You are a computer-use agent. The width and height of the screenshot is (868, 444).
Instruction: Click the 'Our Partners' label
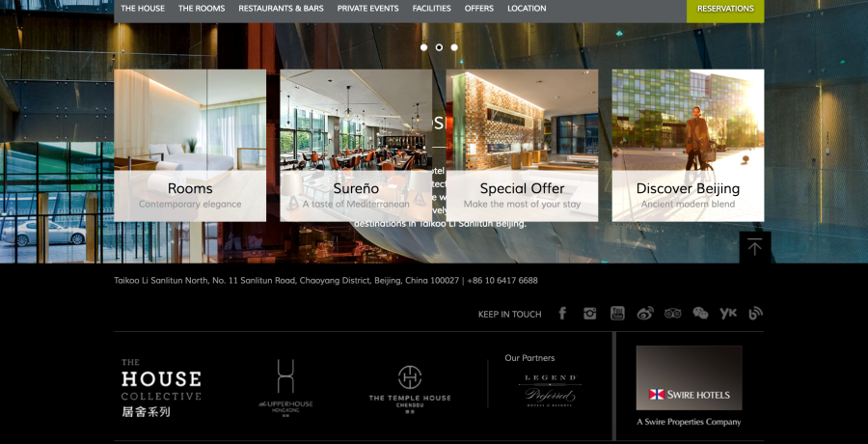click(529, 358)
